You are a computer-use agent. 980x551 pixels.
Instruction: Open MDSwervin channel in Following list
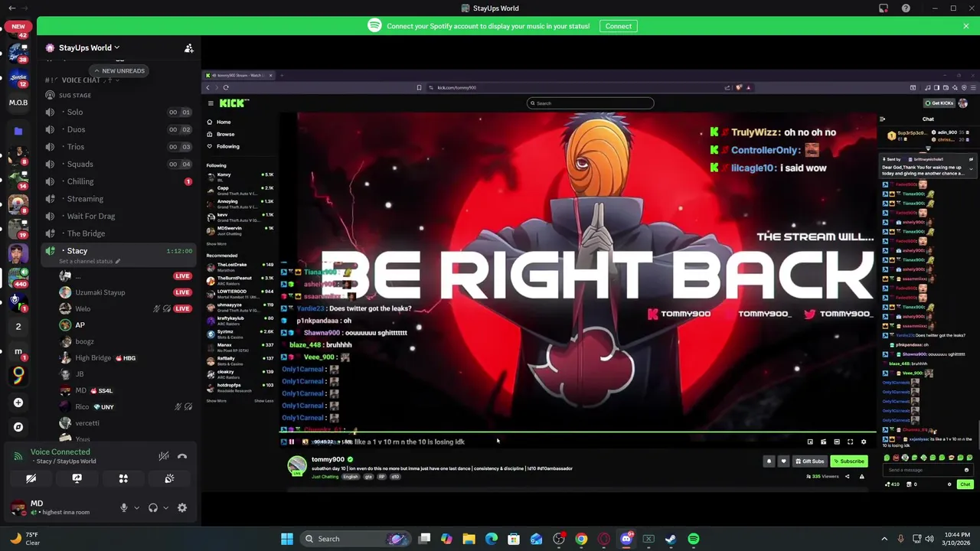pos(240,230)
